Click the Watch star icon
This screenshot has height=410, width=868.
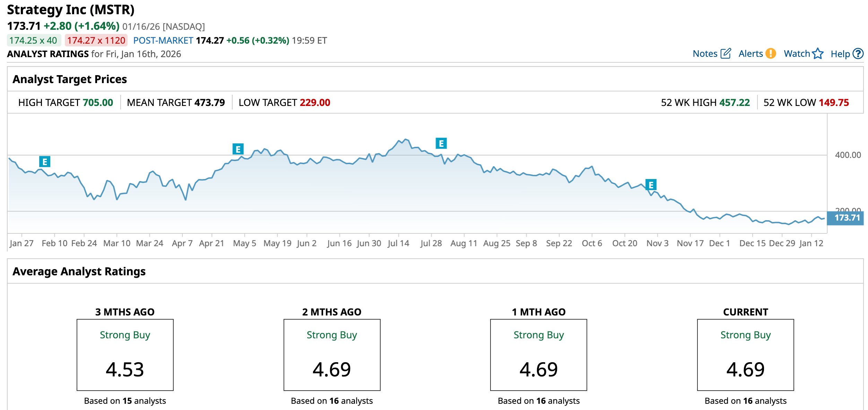coord(818,54)
